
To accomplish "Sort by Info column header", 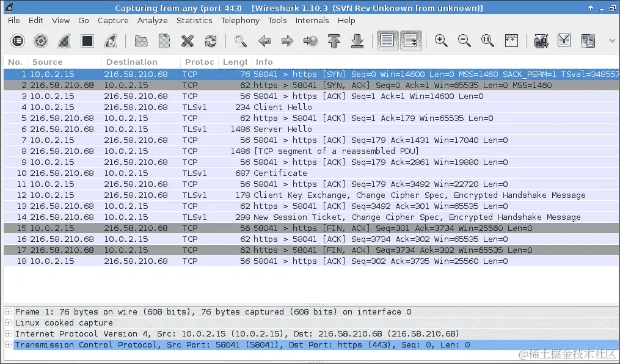I will (435, 62).
